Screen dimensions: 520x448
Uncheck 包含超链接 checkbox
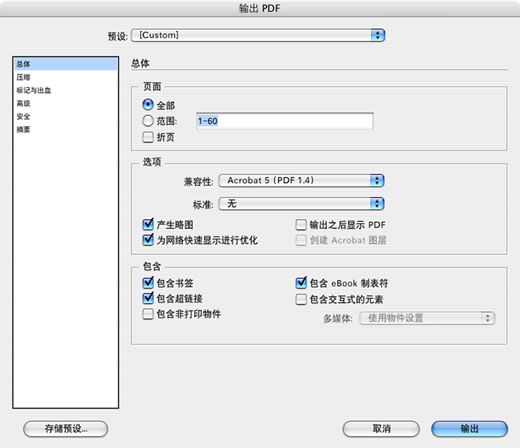(148, 298)
